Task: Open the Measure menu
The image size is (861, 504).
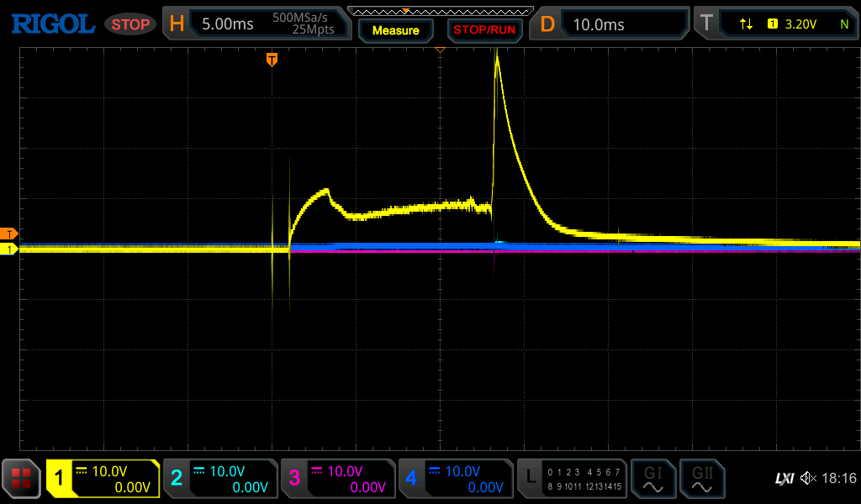Action: [395, 30]
